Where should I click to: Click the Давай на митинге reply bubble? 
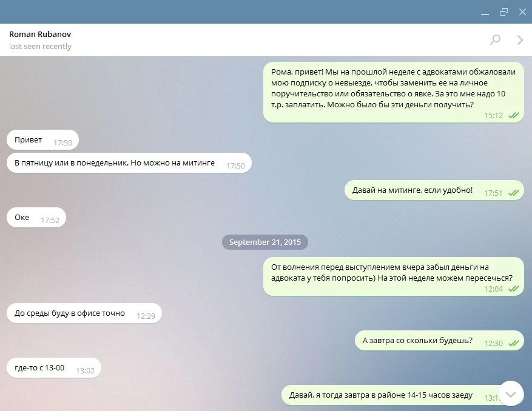point(434,190)
